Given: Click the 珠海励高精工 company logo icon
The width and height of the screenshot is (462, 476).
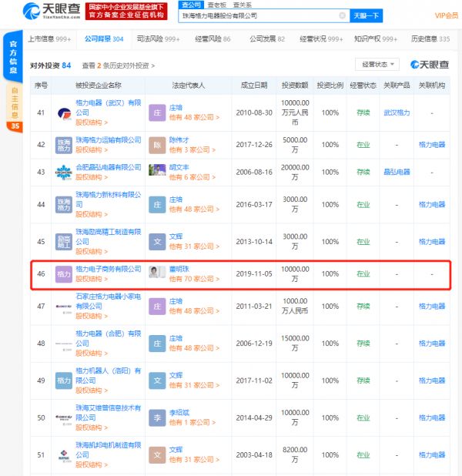Looking at the screenshot, I should click(x=64, y=241).
